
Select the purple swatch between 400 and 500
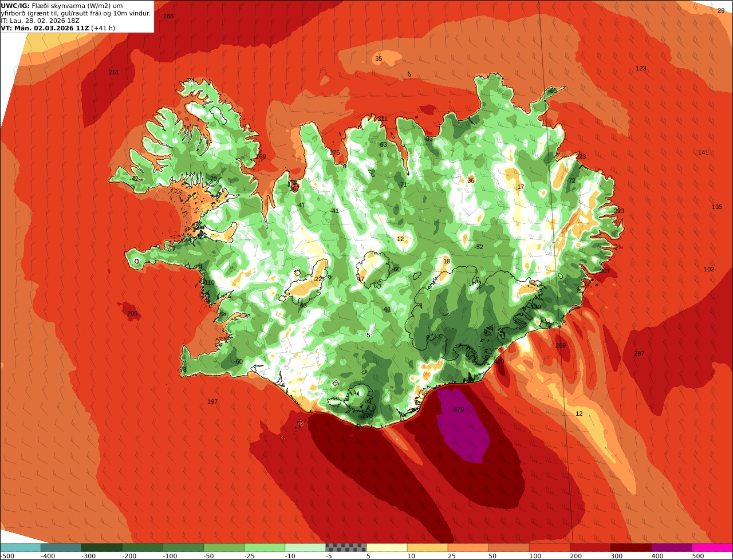pos(672,547)
